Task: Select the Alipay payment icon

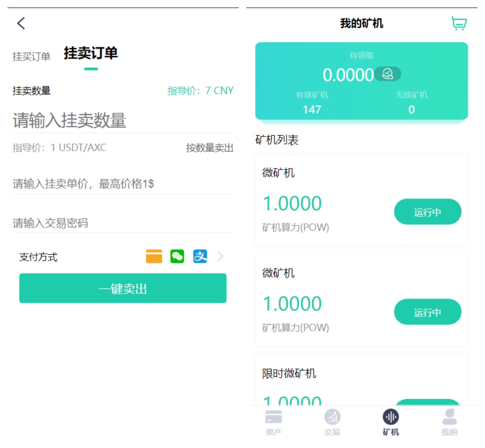Action: coord(200,256)
